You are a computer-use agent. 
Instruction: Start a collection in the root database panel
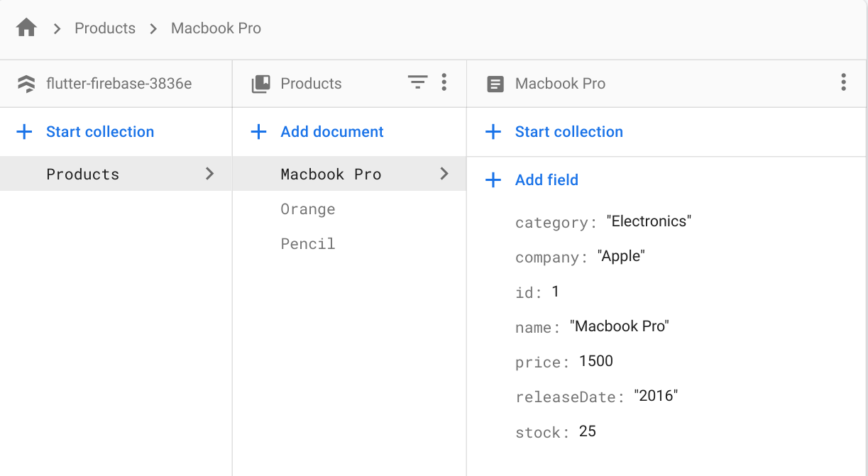[85, 132]
